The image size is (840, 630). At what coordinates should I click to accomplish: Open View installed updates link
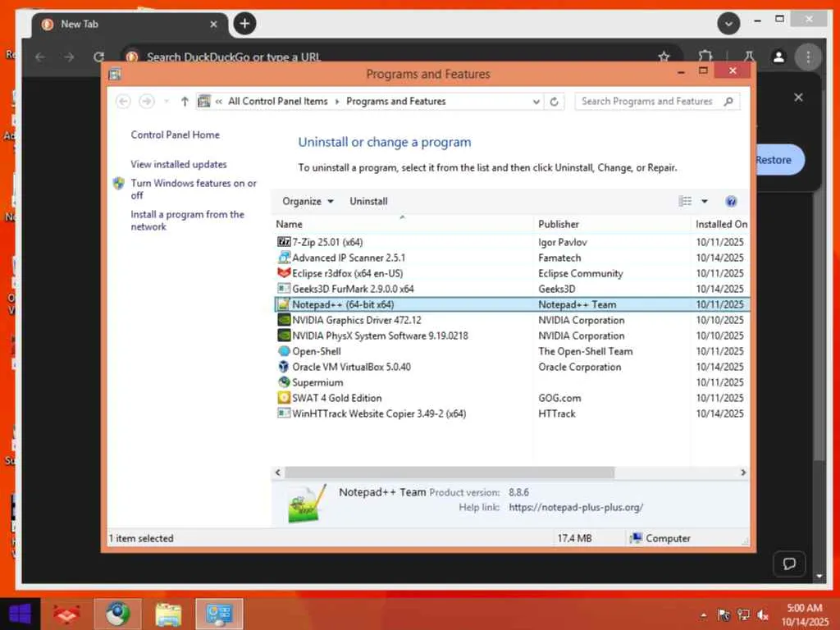(x=178, y=164)
